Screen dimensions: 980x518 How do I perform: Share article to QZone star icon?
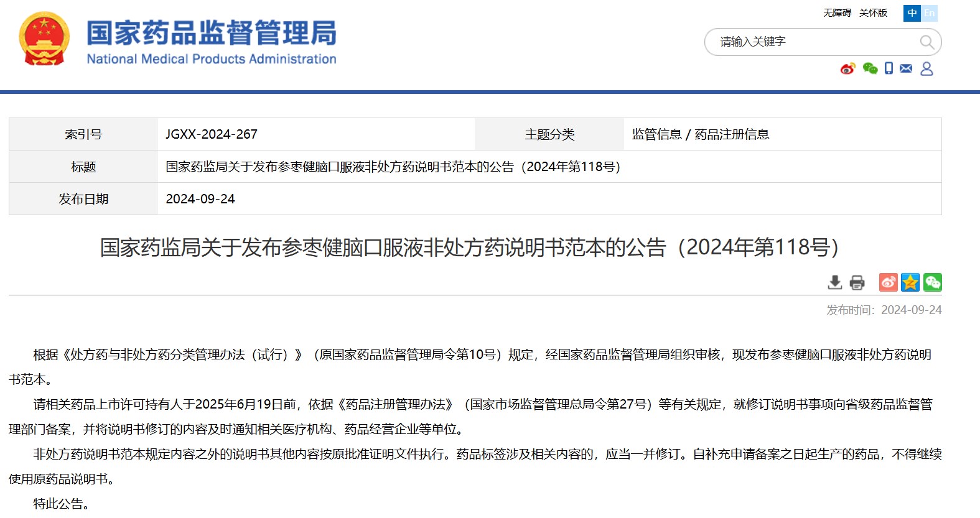point(910,282)
